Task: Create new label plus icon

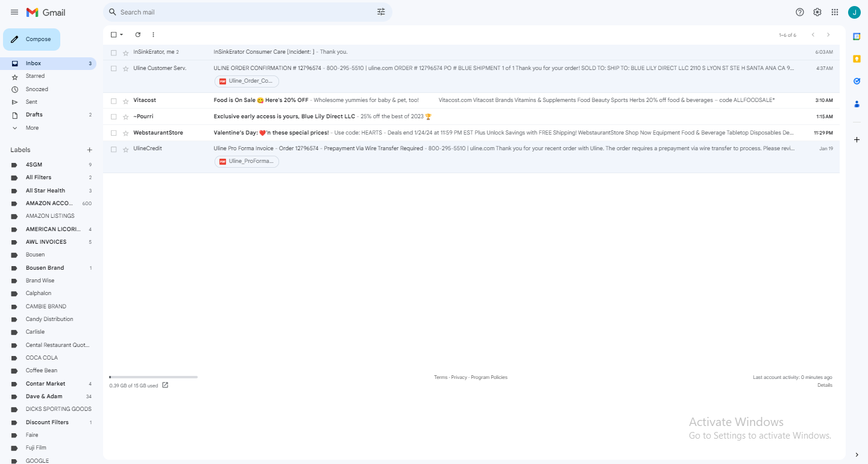Action: (89, 150)
